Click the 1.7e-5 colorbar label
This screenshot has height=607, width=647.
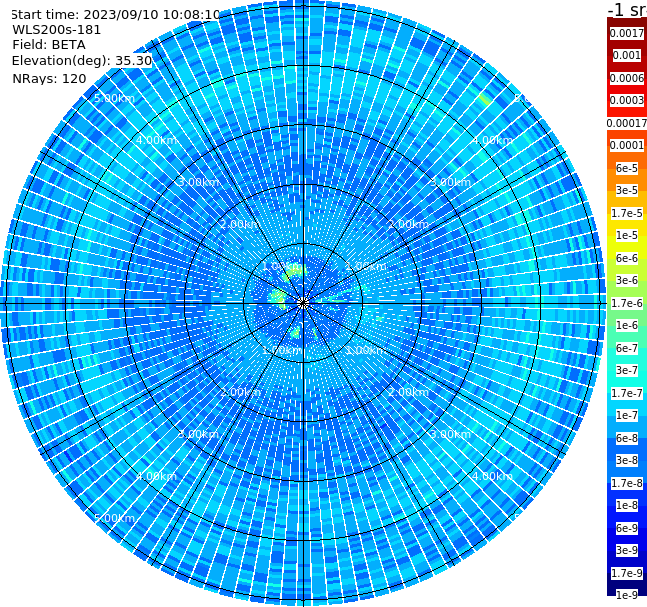[627, 213]
